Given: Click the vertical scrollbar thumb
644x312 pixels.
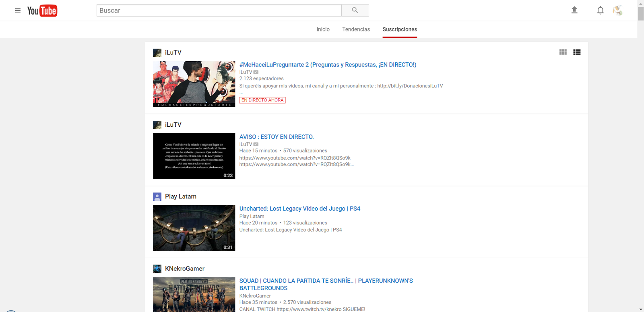Looking at the screenshot, I should [x=641, y=13].
